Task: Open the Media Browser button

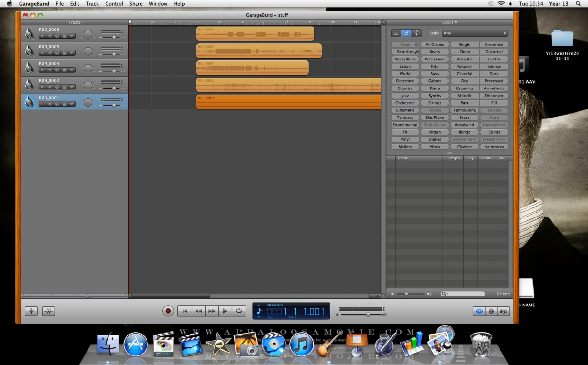Action: pyautogui.click(x=503, y=311)
